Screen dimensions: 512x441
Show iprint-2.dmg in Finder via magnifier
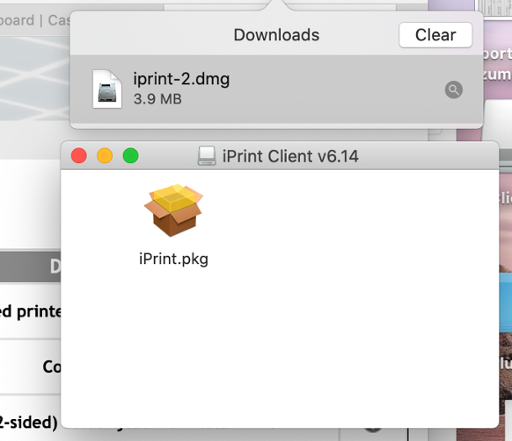click(454, 90)
